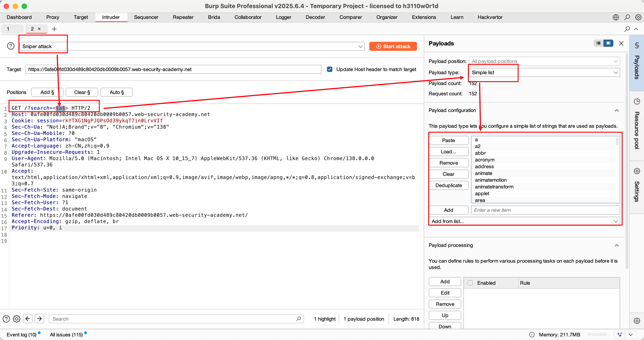Switch to the Hackvertor tab
This screenshot has width=644, height=340.
490,17
